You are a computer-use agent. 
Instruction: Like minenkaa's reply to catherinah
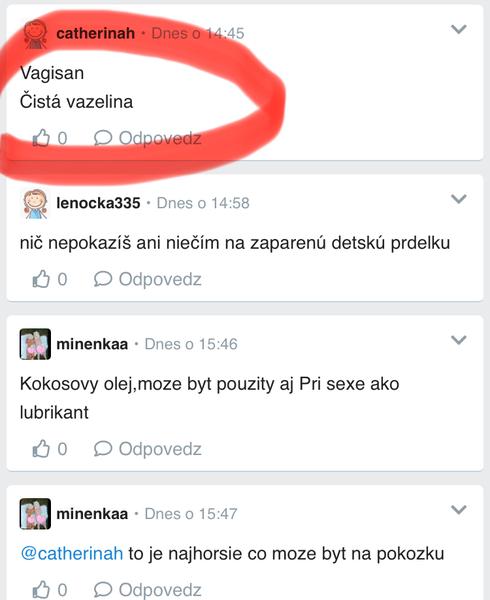41,589
